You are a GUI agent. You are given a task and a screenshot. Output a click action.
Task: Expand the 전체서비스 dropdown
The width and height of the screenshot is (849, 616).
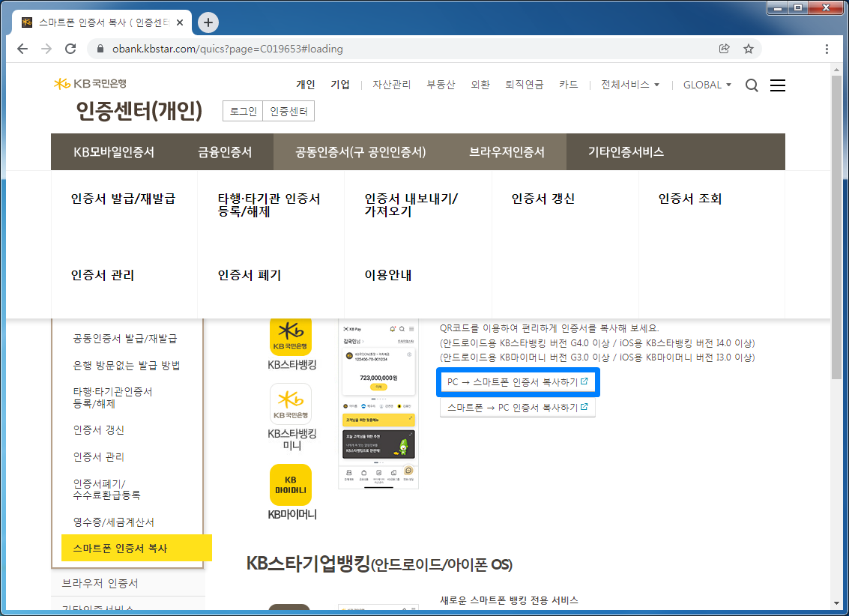point(629,85)
